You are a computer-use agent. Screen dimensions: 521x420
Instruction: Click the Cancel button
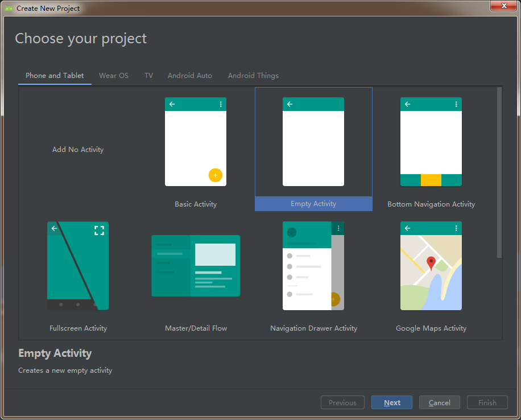(x=439, y=402)
